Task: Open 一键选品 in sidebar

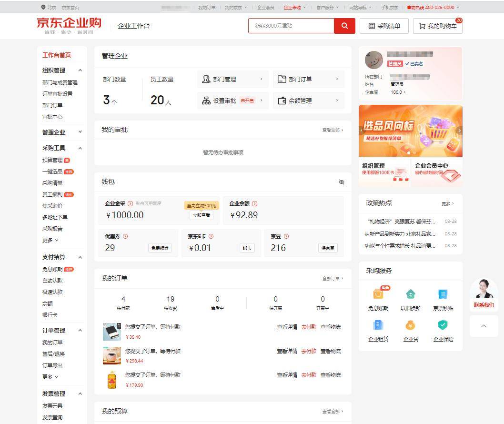Action: click(x=52, y=172)
